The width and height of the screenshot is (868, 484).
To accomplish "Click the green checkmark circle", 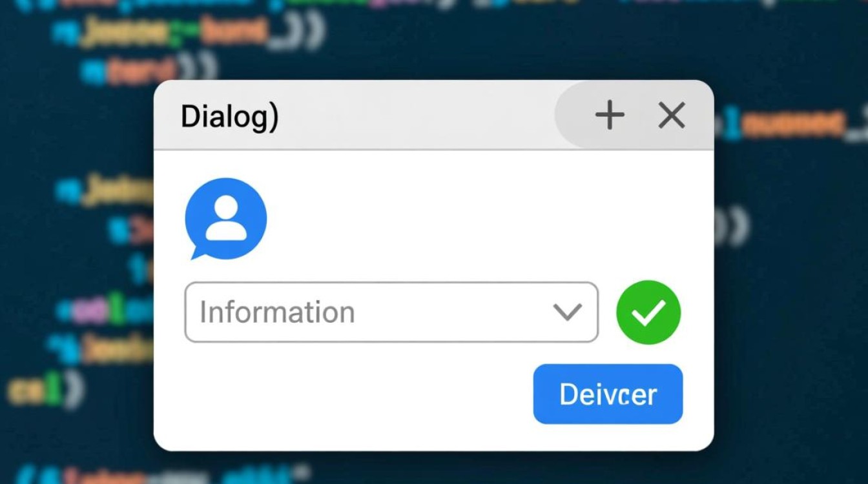I will tap(648, 312).
